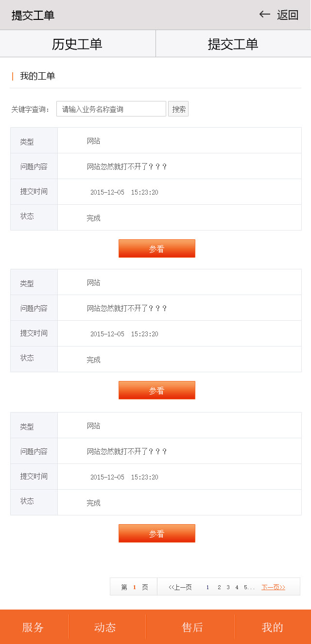Open page 2 in pagination
The height and width of the screenshot is (644, 311).
219,587
